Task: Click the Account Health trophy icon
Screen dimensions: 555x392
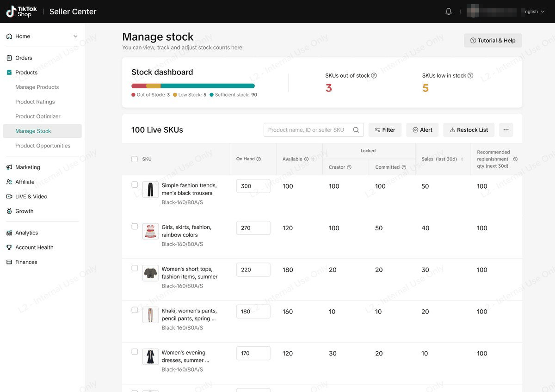Action: click(x=9, y=247)
